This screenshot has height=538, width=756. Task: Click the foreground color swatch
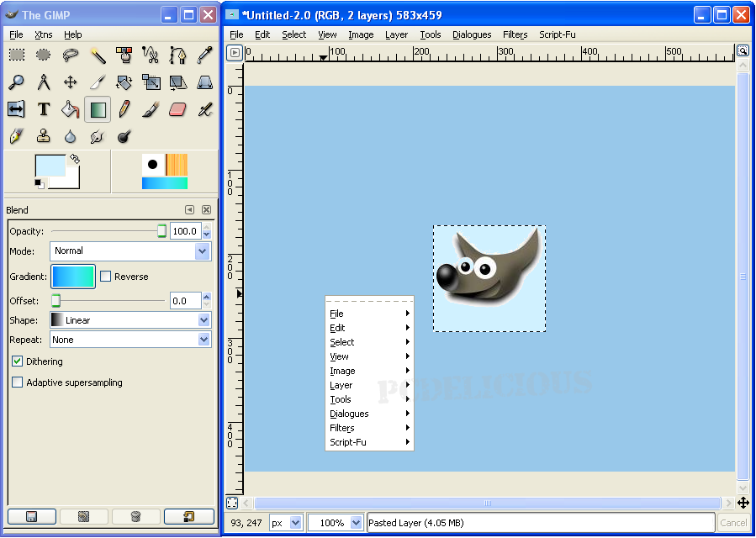(x=50, y=166)
